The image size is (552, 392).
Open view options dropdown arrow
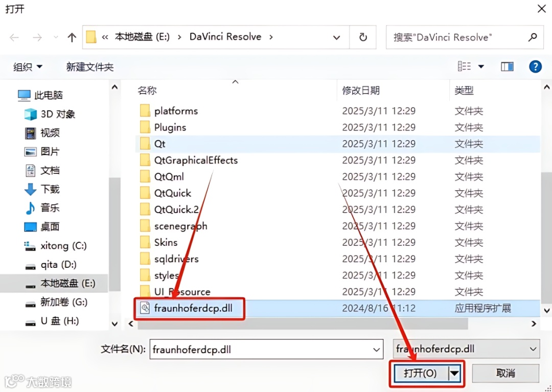(x=481, y=66)
